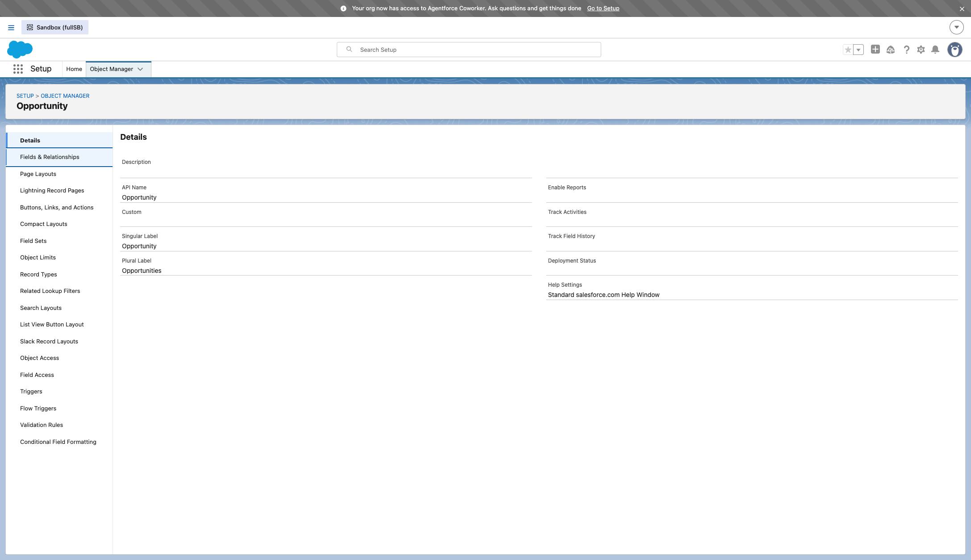The height and width of the screenshot is (560, 971).
Task: Open Flow Triggers
Action: tap(59, 409)
